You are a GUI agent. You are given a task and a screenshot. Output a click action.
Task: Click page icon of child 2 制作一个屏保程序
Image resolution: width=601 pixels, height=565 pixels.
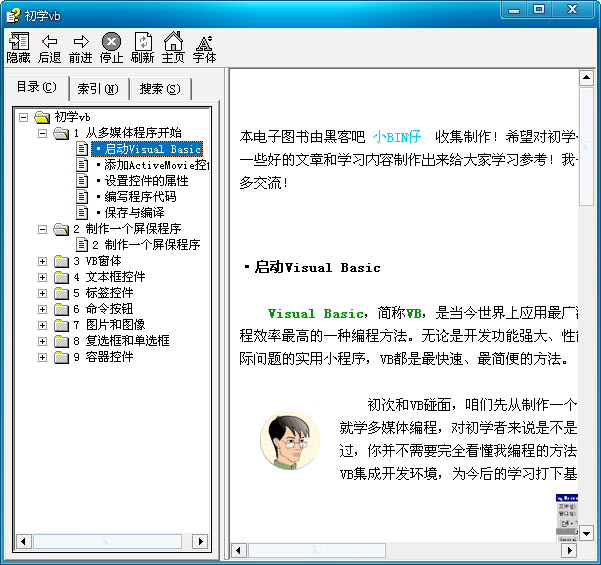tap(82, 245)
